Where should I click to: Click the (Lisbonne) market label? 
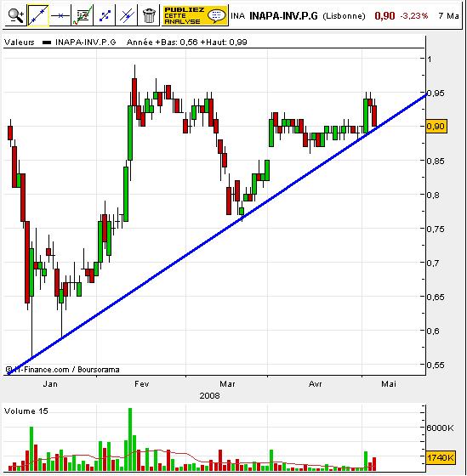tap(344, 16)
